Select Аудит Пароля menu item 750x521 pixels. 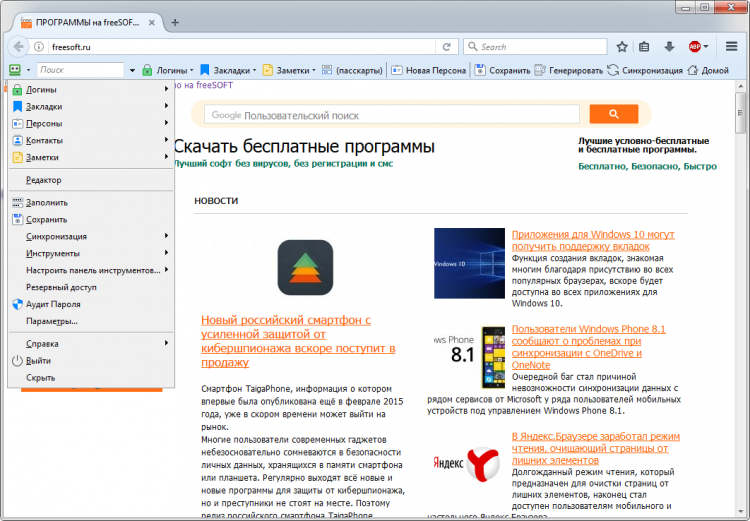91,304
